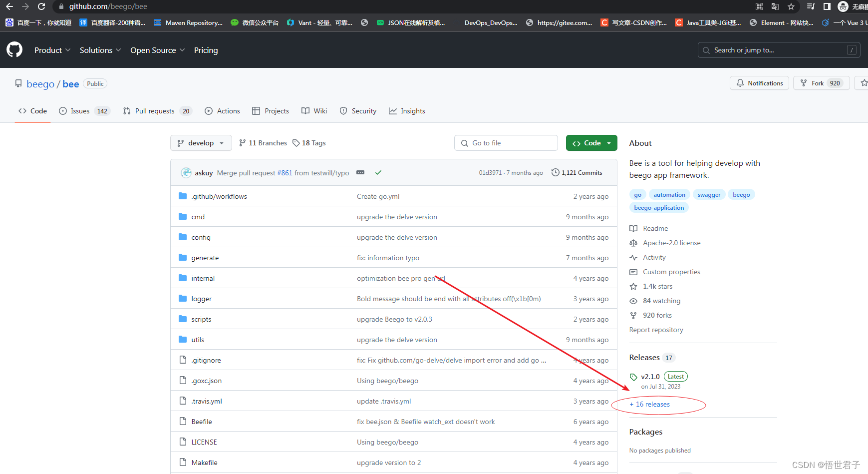The width and height of the screenshot is (868, 474).
Task: Select the Code tab
Action: 33,111
